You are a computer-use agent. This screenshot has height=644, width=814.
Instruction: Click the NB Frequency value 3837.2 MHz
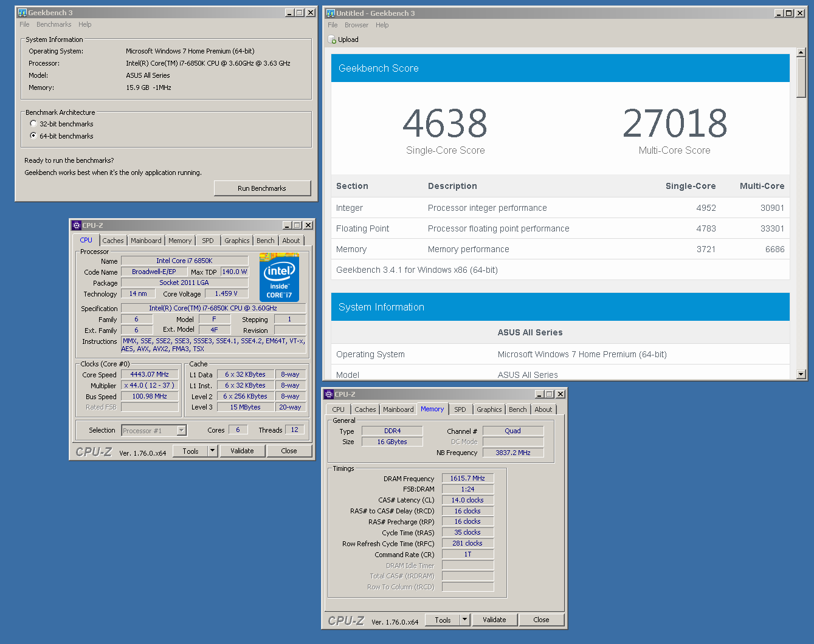513,453
